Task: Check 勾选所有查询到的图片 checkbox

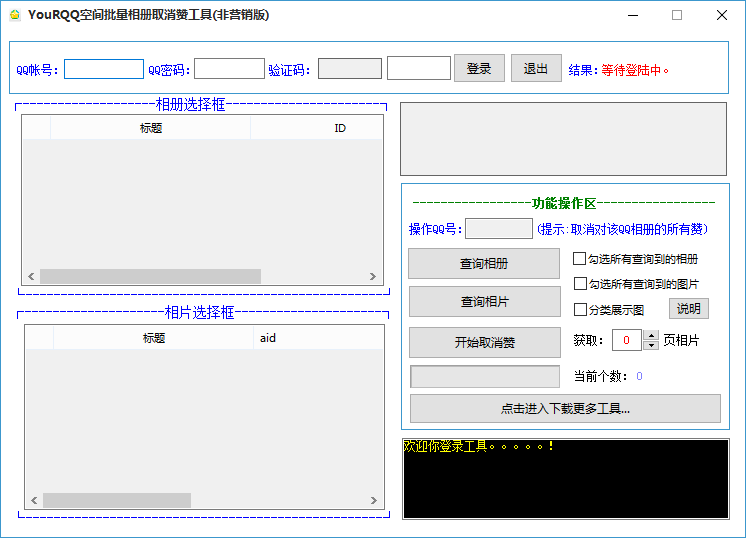Action: tap(580, 284)
